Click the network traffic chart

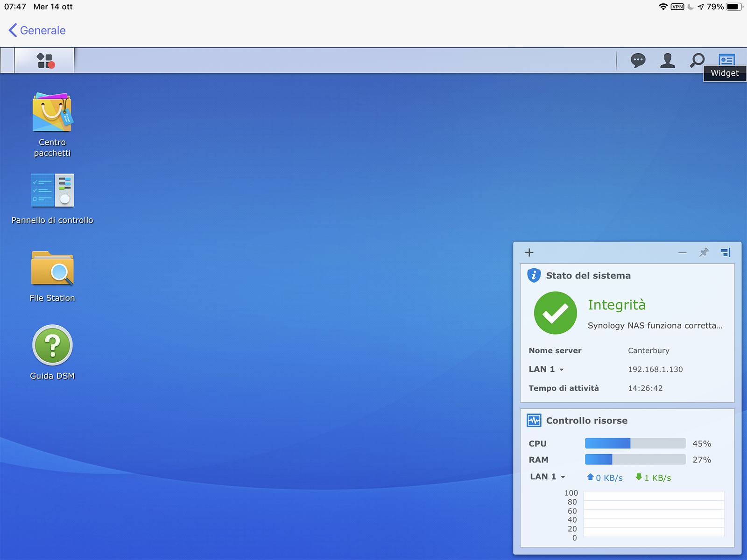[x=654, y=514]
